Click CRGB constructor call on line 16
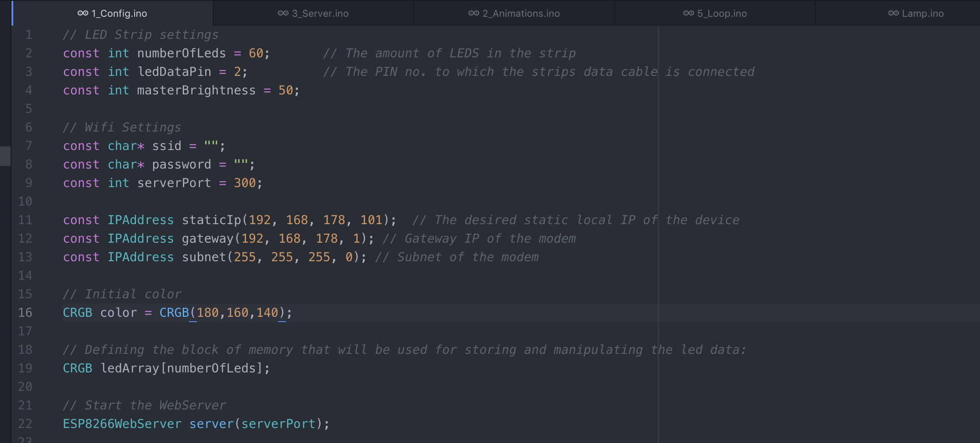This screenshot has width=980, height=443. [x=174, y=312]
